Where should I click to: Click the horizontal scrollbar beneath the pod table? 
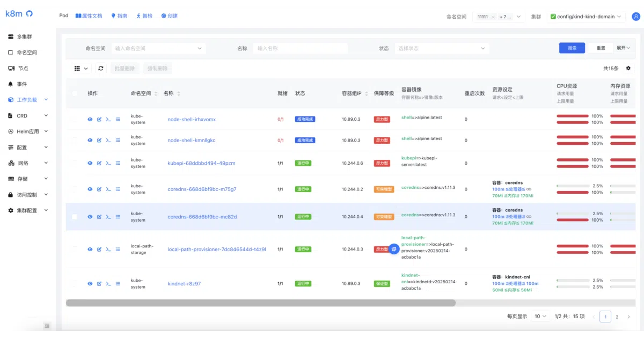[261, 303]
